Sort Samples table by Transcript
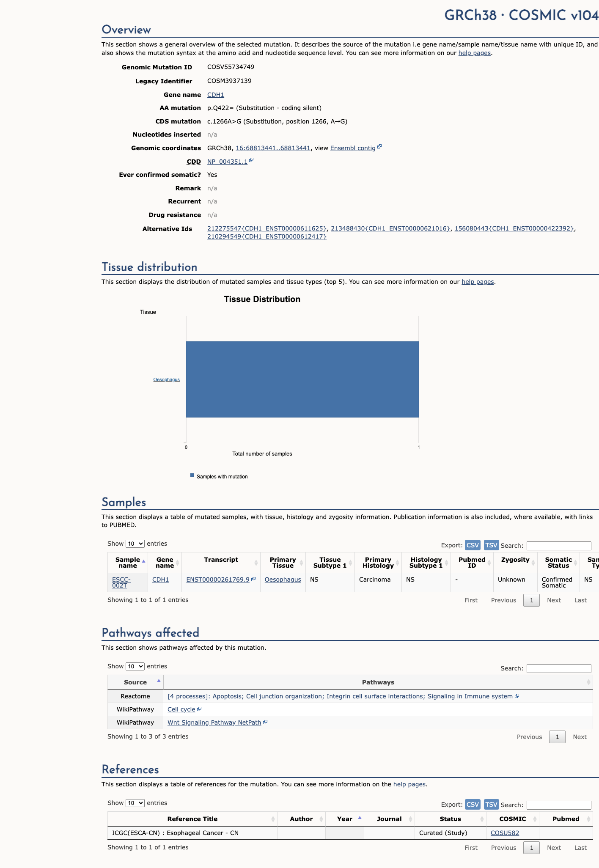The image size is (599, 868). tap(221, 563)
